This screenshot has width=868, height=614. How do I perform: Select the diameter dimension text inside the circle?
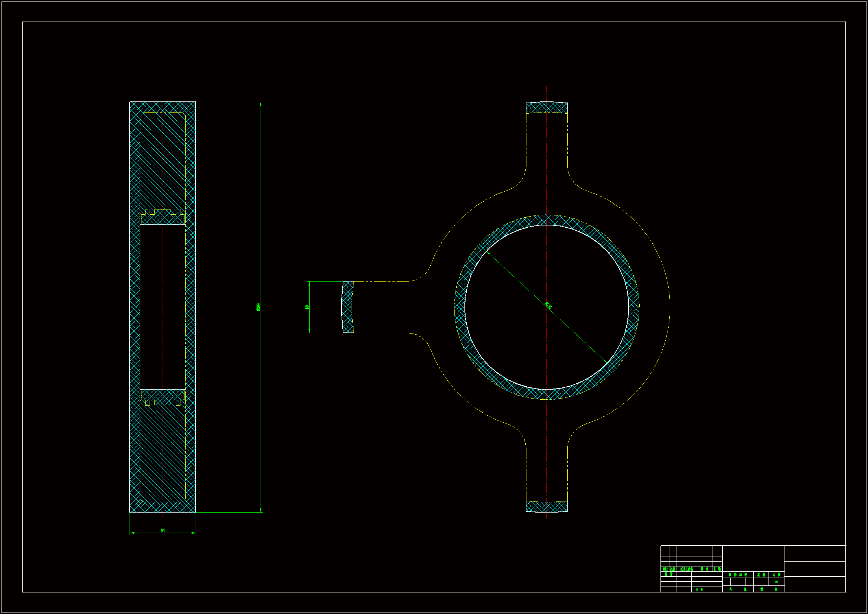pyautogui.click(x=548, y=305)
